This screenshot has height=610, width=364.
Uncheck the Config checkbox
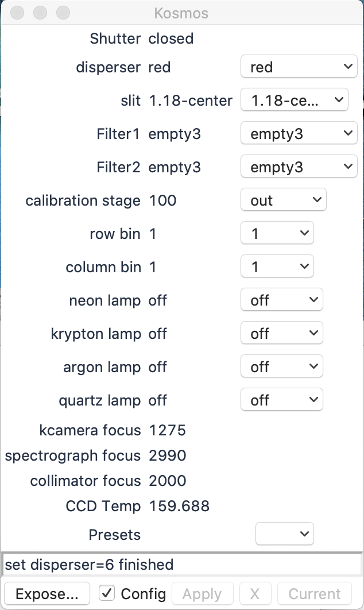click(x=106, y=593)
